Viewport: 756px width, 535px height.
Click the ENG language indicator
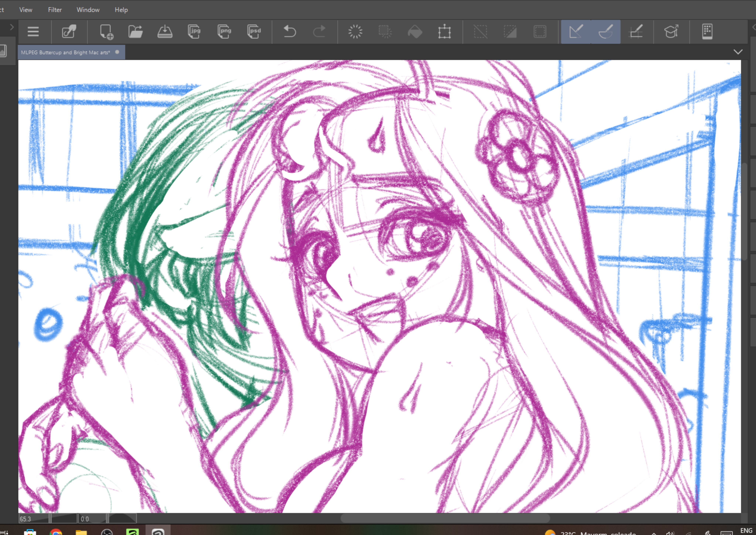tap(746, 530)
